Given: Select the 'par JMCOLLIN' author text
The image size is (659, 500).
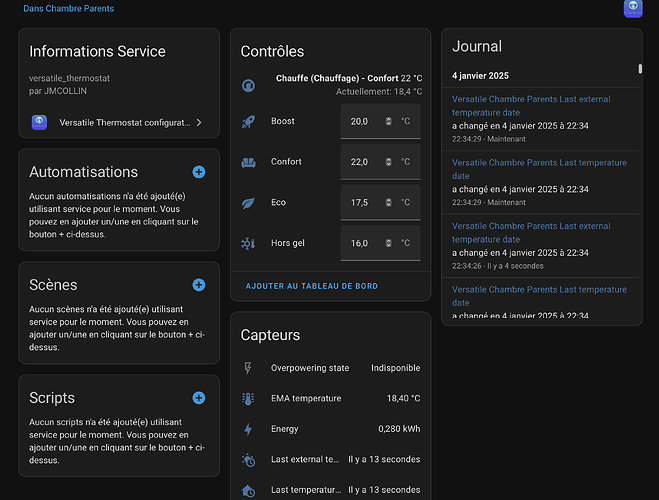Looking at the screenshot, I should point(58,91).
